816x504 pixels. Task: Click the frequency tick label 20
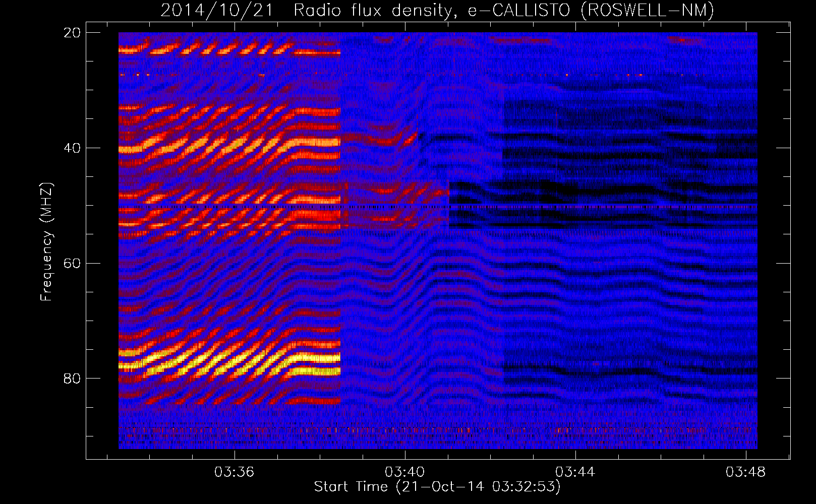pos(72,33)
